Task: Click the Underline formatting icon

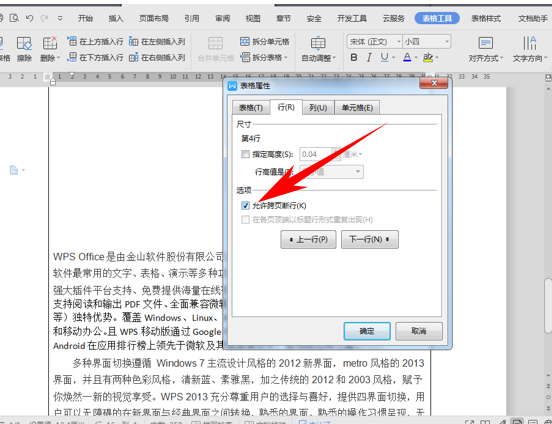Action: 384,57
